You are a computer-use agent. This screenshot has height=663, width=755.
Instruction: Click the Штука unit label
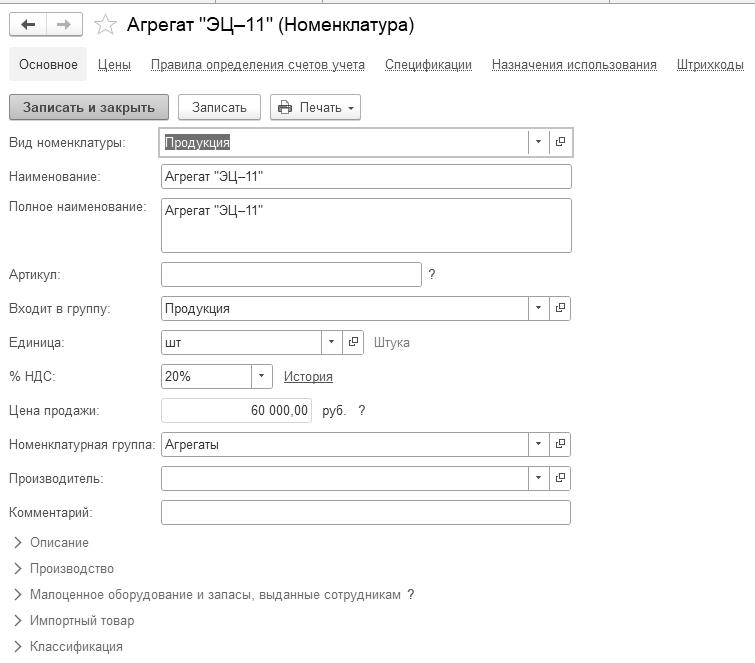[392, 343]
